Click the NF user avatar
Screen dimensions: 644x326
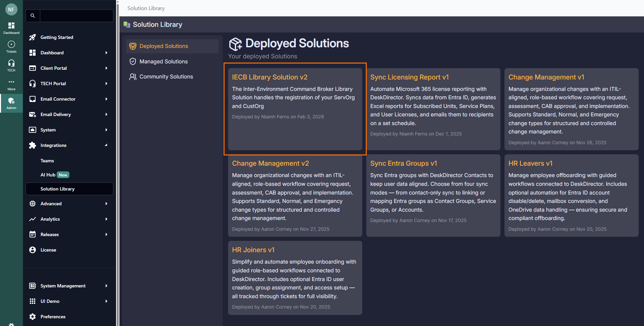point(11,9)
